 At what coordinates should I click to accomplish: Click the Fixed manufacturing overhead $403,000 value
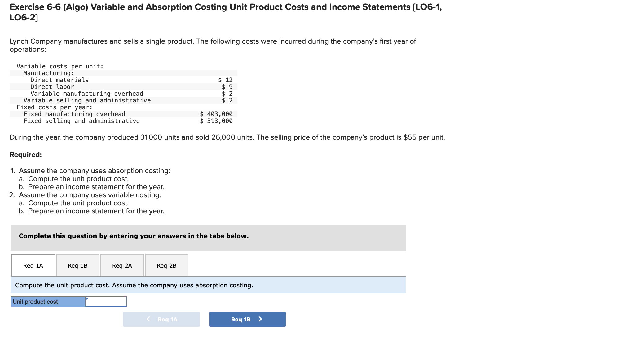pos(216,114)
